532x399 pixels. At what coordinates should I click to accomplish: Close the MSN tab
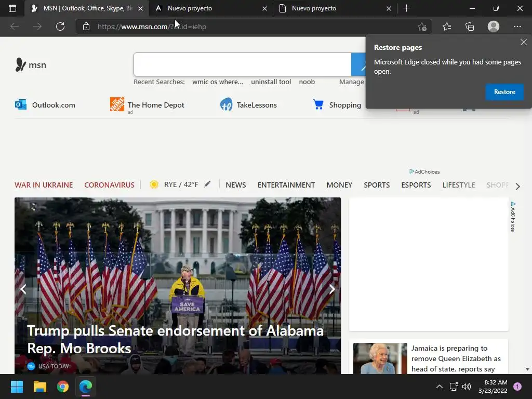point(140,8)
